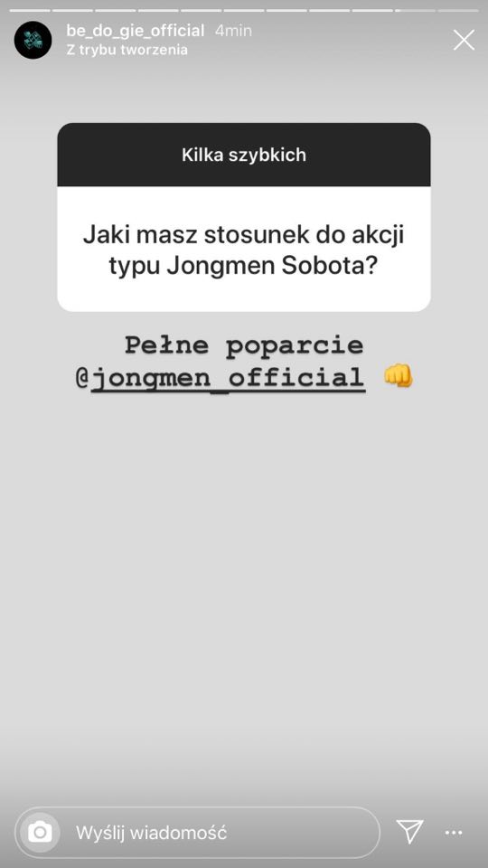Open be_do_gie_official profile avatar

(x=33, y=40)
